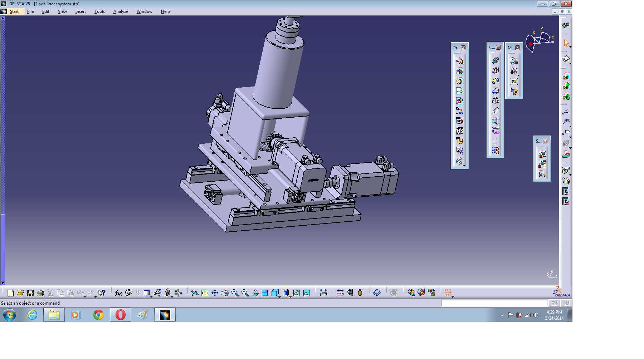
Task: Click top icon in the S... toolbar
Action: pyautogui.click(x=542, y=154)
